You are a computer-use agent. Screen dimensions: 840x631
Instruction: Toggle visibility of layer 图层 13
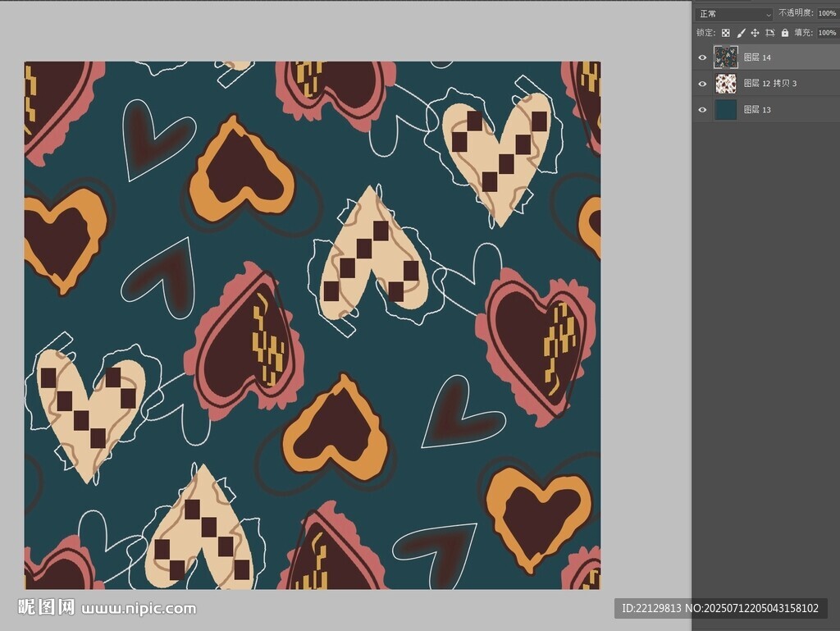[x=702, y=110]
